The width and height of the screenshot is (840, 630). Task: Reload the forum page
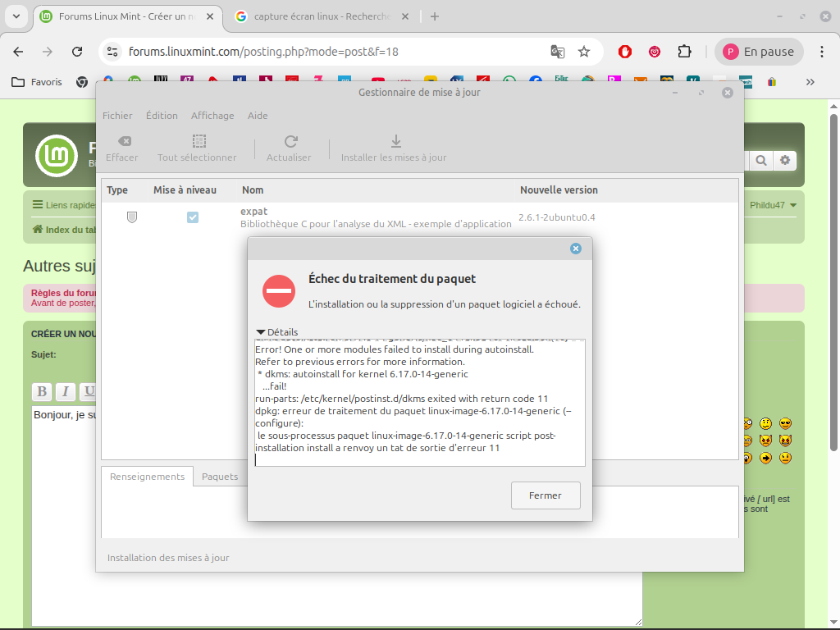pyautogui.click(x=77, y=52)
